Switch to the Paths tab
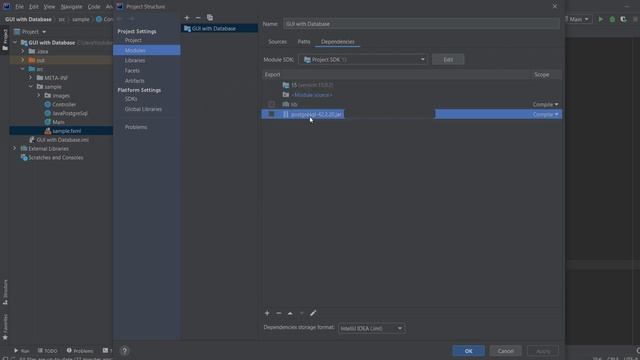This screenshot has height=360, width=640. (x=304, y=42)
